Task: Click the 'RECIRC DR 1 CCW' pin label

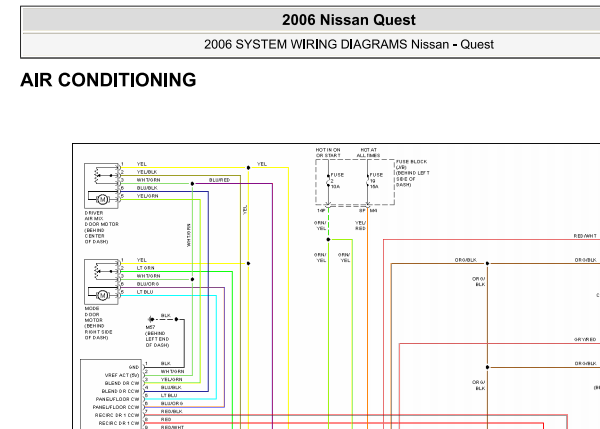Action: pos(117,415)
